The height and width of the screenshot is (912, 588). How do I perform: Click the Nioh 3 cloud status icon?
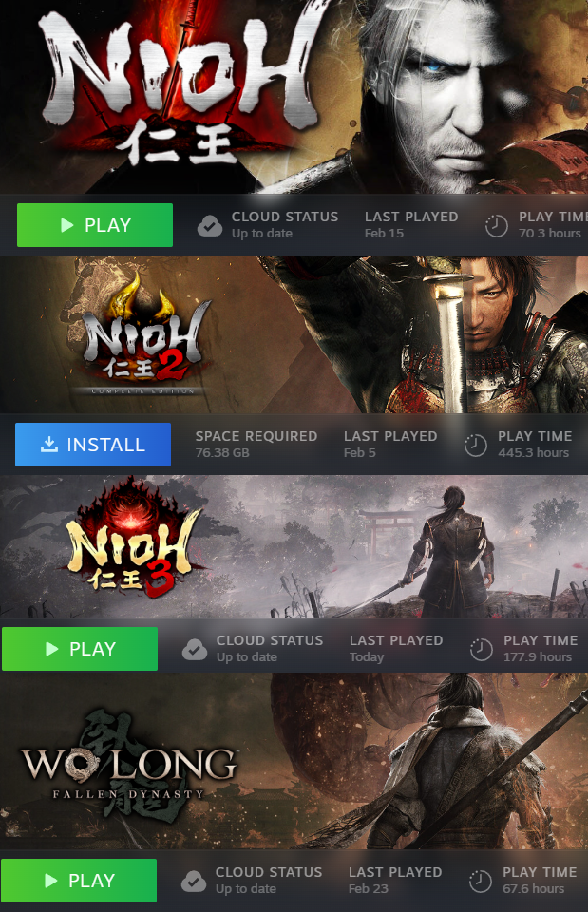(x=194, y=649)
